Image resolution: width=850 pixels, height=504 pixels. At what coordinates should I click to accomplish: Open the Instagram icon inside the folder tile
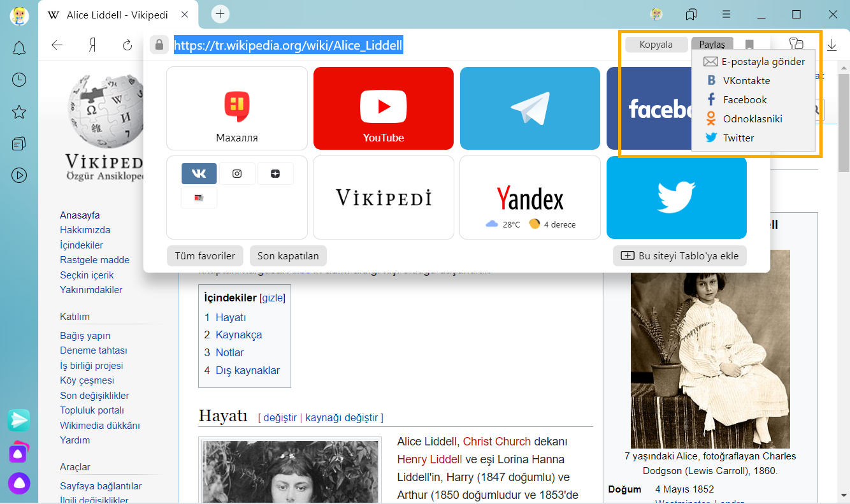(237, 173)
